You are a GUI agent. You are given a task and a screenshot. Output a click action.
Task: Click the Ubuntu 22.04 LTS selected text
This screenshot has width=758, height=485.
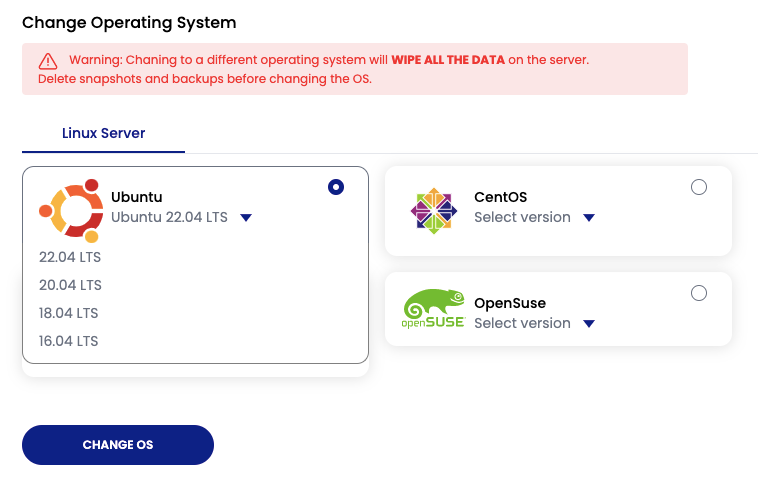coord(169,217)
